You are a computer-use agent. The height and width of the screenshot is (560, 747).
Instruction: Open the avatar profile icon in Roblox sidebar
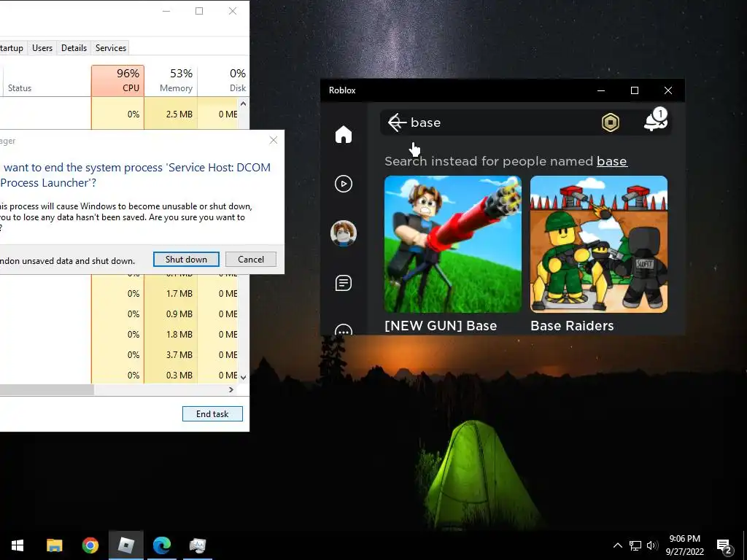(343, 233)
